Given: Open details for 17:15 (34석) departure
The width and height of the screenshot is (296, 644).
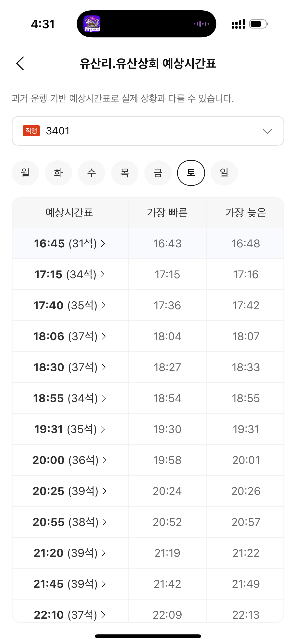Looking at the screenshot, I should click(x=69, y=275).
